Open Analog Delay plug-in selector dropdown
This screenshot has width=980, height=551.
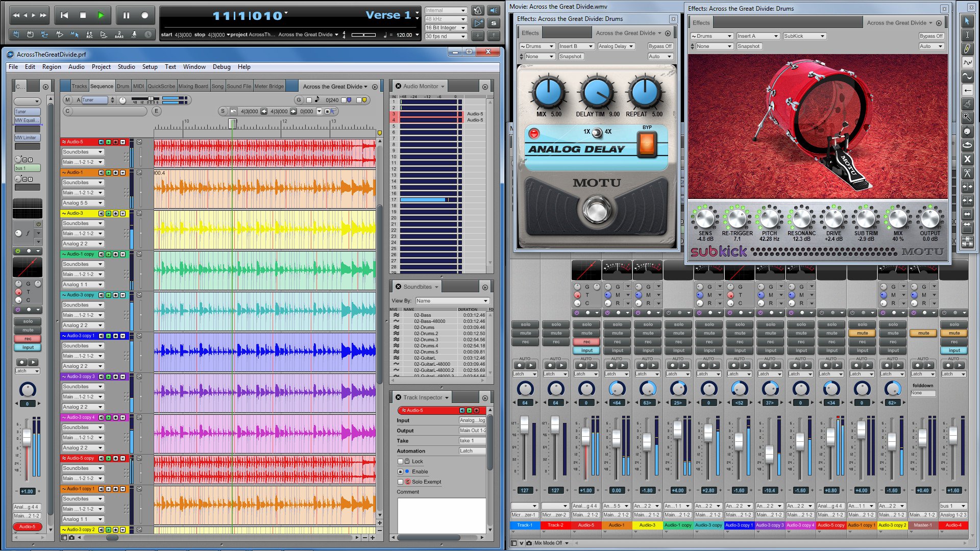616,46
